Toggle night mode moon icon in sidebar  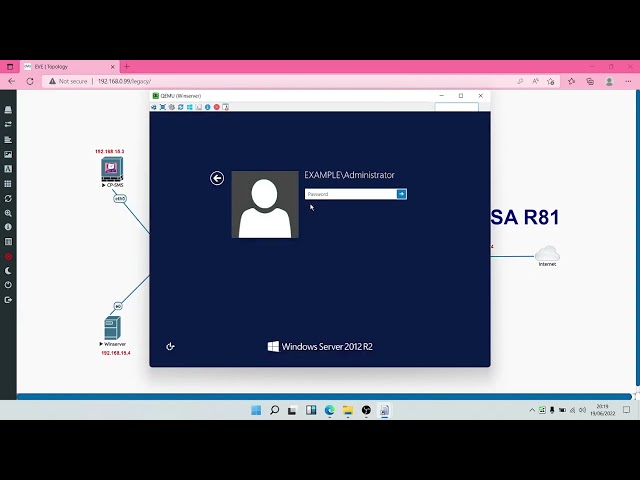click(8, 271)
